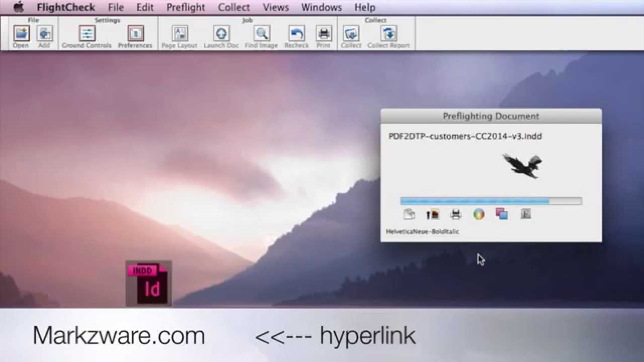Click the printer icon in Preflighting dialog
This screenshot has height=362, width=644.
pos(456,215)
